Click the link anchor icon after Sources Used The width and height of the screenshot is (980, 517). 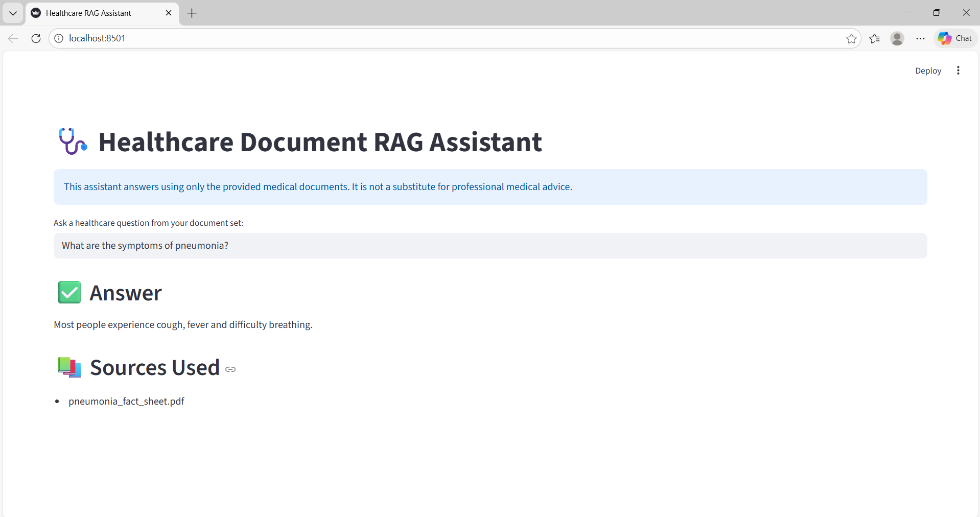230,369
